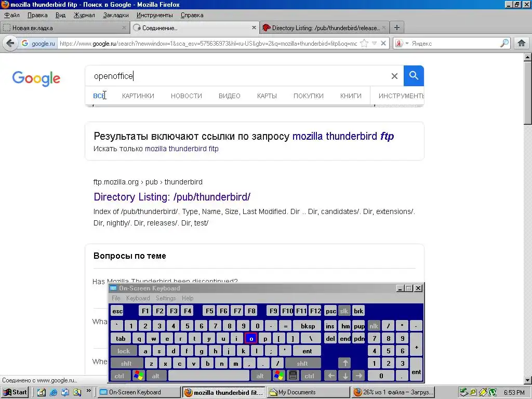532x399 pixels.
Task: Click the bksp key on on-screen keyboard
Action: click(308, 326)
